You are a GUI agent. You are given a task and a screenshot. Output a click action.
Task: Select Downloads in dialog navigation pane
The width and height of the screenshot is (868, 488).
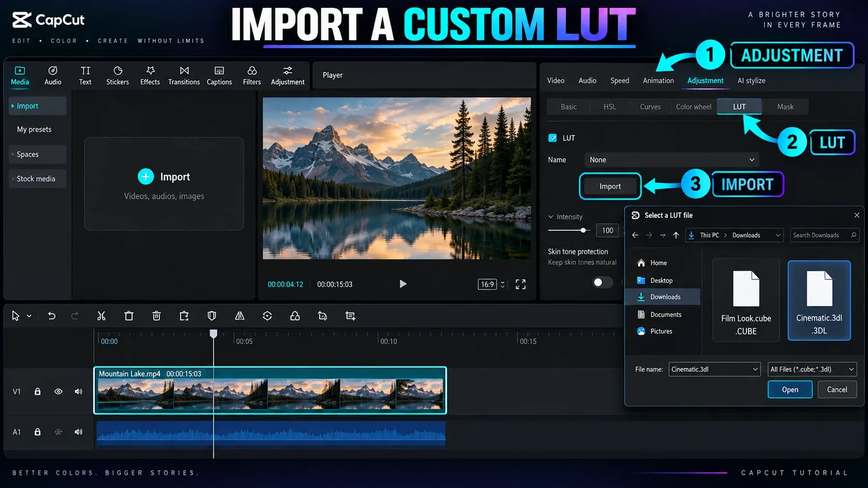coord(662,297)
